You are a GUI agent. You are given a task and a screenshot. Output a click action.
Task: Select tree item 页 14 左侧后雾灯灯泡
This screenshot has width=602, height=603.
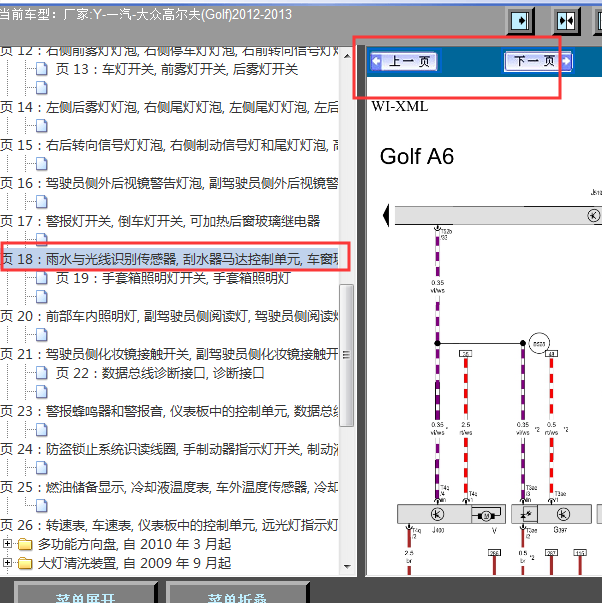(x=169, y=107)
